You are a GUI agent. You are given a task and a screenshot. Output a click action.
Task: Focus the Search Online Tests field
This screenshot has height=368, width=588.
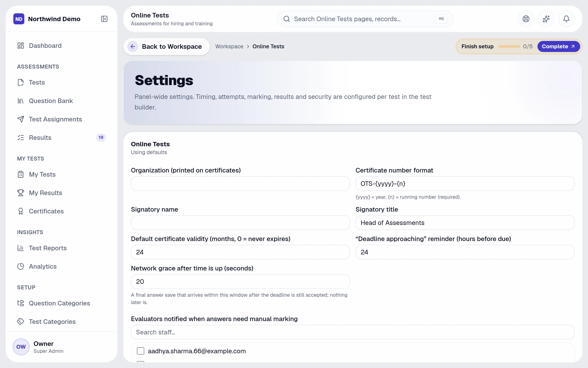[x=365, y=19]
